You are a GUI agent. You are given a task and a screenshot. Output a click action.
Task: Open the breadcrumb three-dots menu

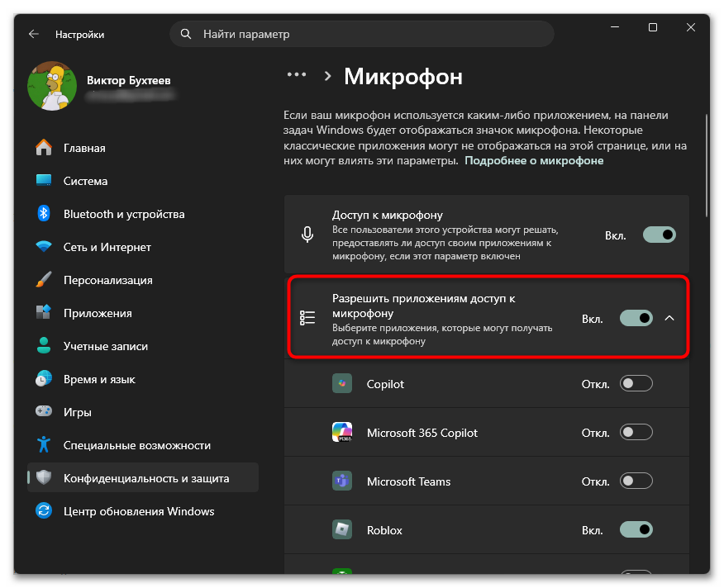(x=297, y=74)
